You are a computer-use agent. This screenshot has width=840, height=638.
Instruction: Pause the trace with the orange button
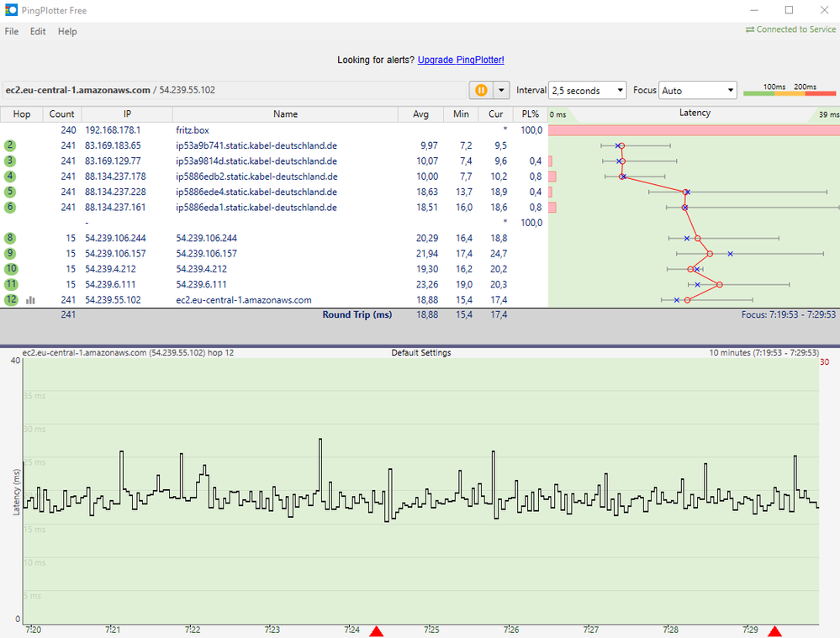point(482,90)
